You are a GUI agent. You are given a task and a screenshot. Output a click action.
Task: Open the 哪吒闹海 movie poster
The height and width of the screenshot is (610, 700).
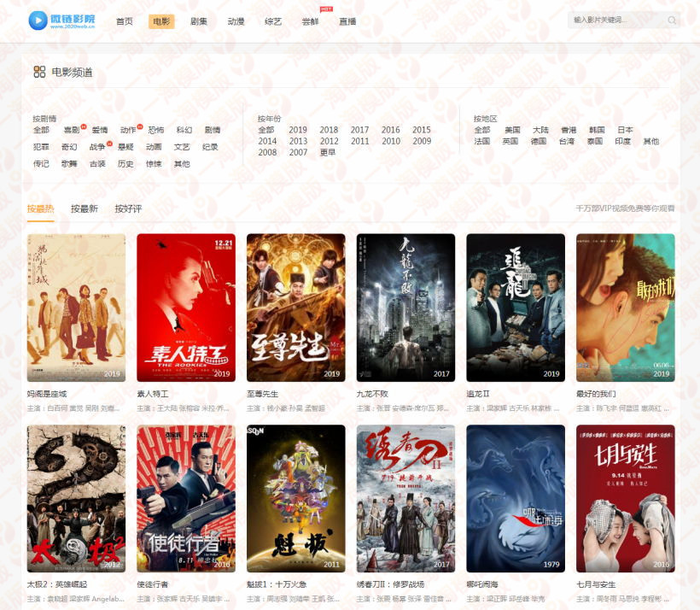click(x=516, y=498)
